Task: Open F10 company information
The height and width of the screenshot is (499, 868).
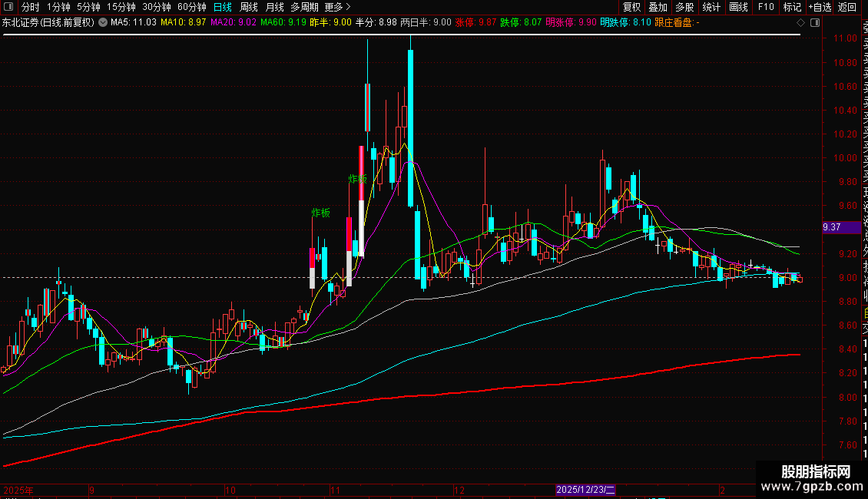Action: coord(766,7)
